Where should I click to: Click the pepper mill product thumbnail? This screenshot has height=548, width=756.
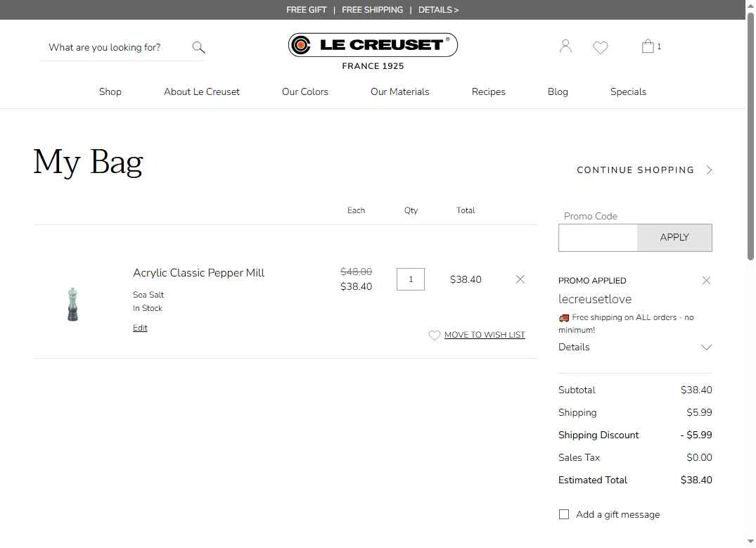click(72, 305)
